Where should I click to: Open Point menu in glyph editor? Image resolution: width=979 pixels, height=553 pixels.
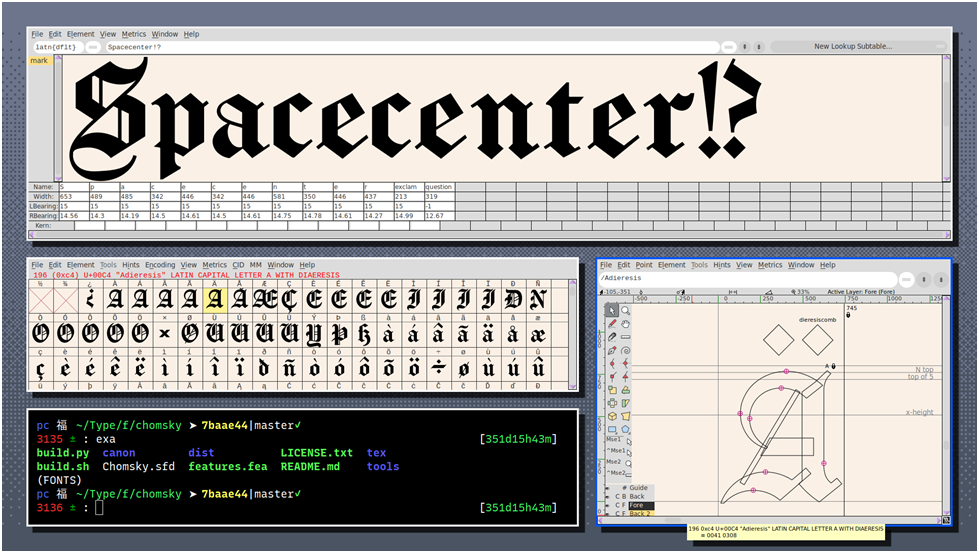pos(644,265)
